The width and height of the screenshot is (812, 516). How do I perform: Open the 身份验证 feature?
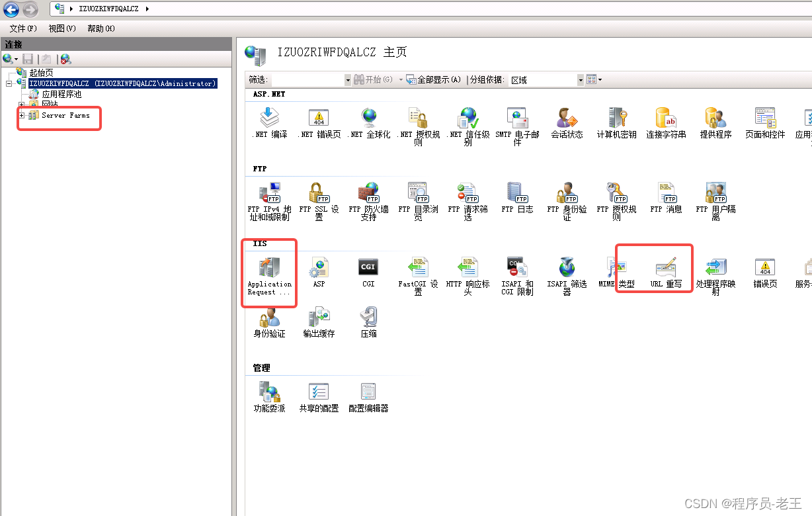tap(269, 322)
